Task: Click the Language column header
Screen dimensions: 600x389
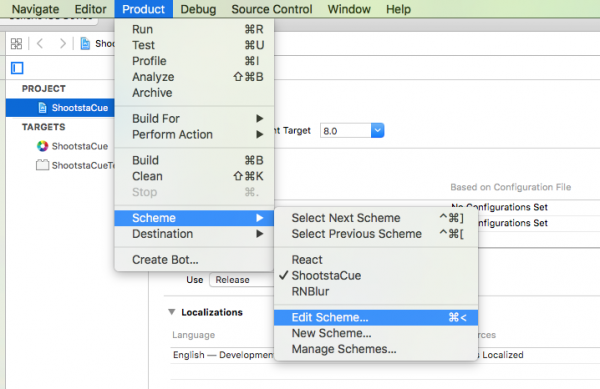Action: click(194, 335)
